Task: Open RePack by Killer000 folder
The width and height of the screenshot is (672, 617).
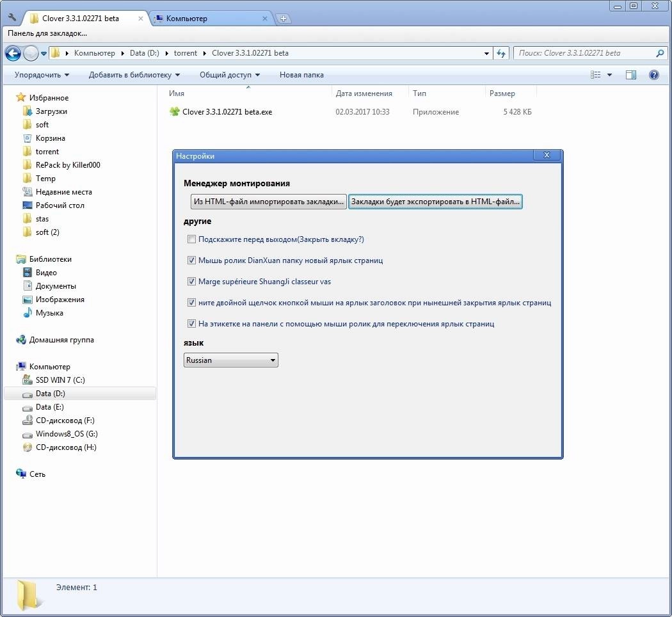Action: 67,165
